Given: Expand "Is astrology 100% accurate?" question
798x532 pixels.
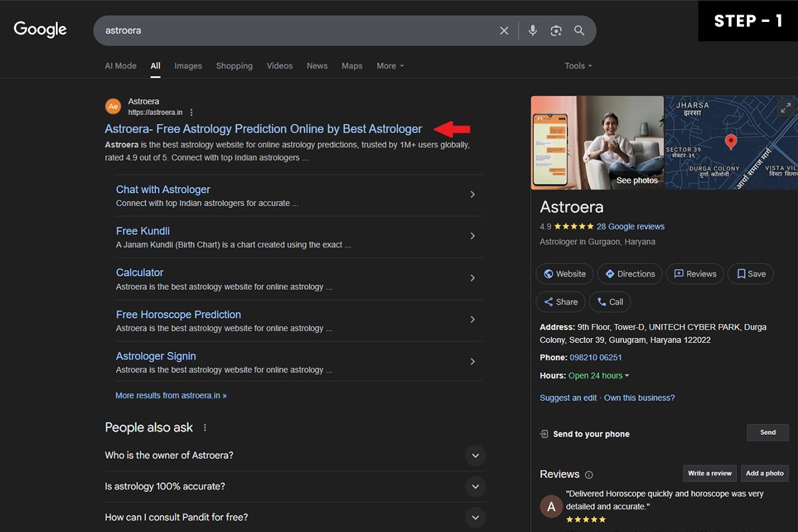Looking at the screenshot, I should [x=295, y=487].
